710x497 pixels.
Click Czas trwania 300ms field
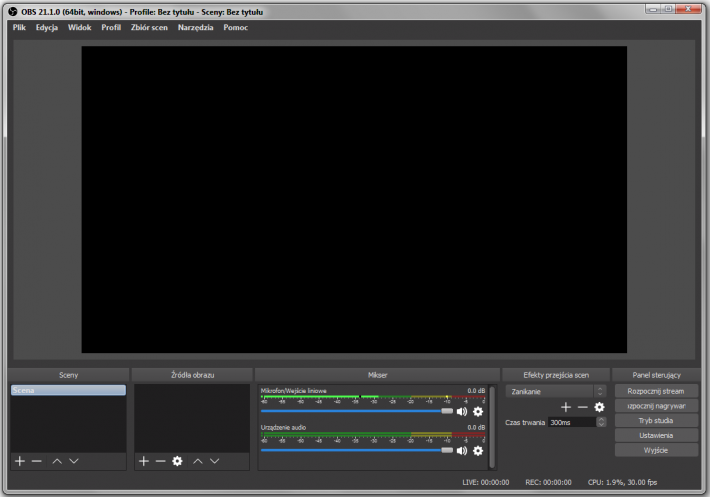572,422
